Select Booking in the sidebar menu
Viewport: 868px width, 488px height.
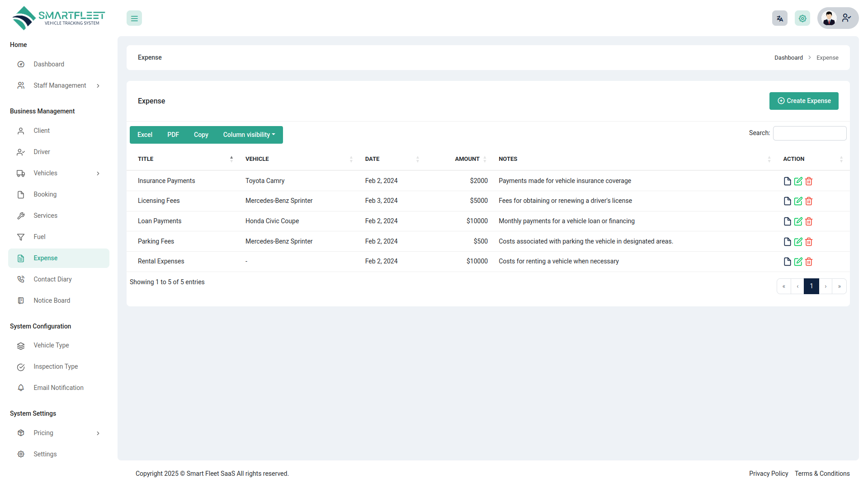coord(45,194)
